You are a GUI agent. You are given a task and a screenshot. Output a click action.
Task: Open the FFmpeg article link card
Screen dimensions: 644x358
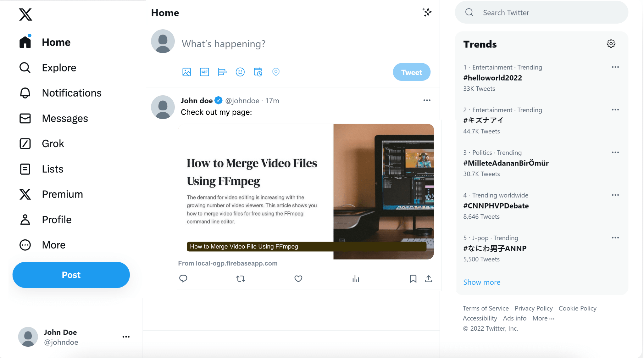306,192
